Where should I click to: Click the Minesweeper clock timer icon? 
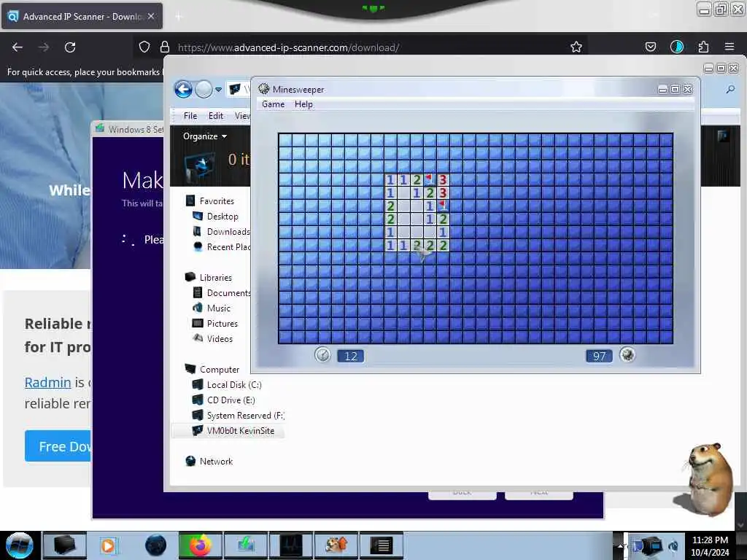click(x=322, y=355)
